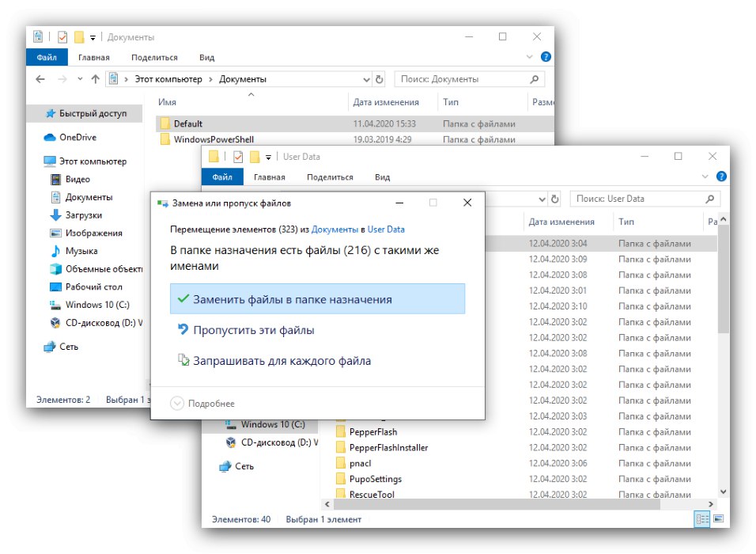
Task: Select the Default folder in Документы
Action: (189, 123)
